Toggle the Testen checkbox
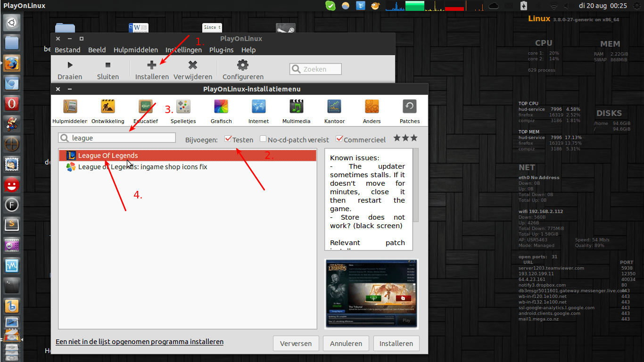This screenshot has width=644, height=362. coord(229,139)
